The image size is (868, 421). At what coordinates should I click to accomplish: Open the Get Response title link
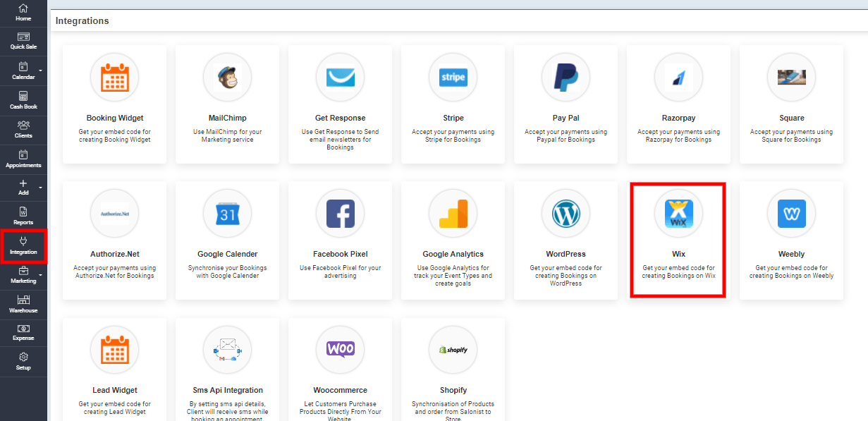coord(341,118)
